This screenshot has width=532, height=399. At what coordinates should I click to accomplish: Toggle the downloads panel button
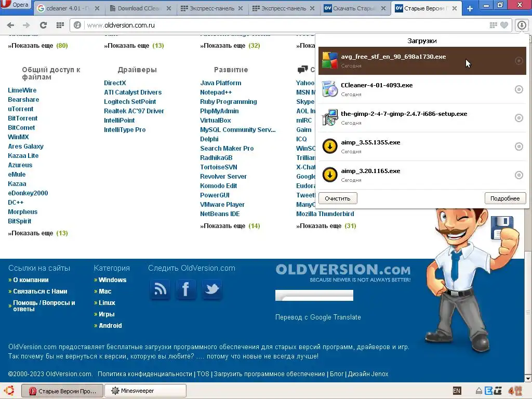coord(522,25)
